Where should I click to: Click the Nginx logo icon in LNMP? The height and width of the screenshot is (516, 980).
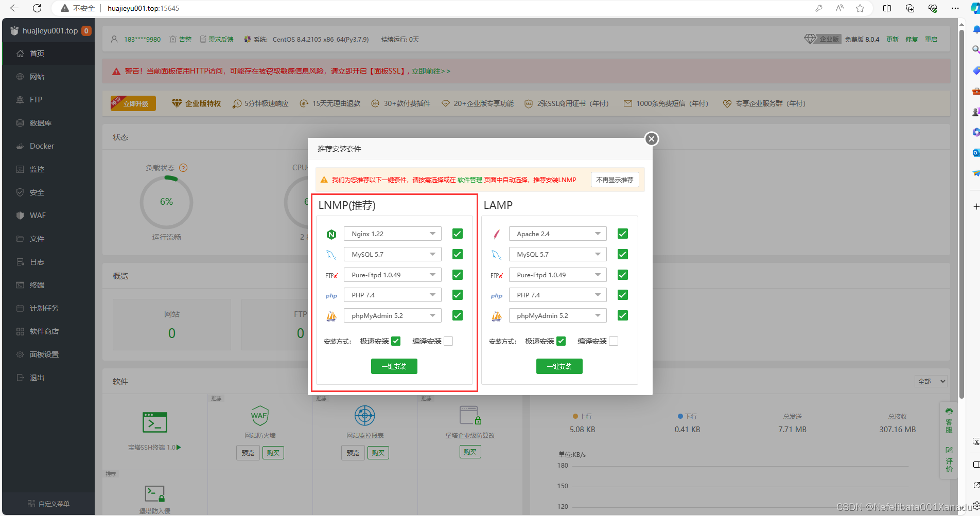(331, 235)
